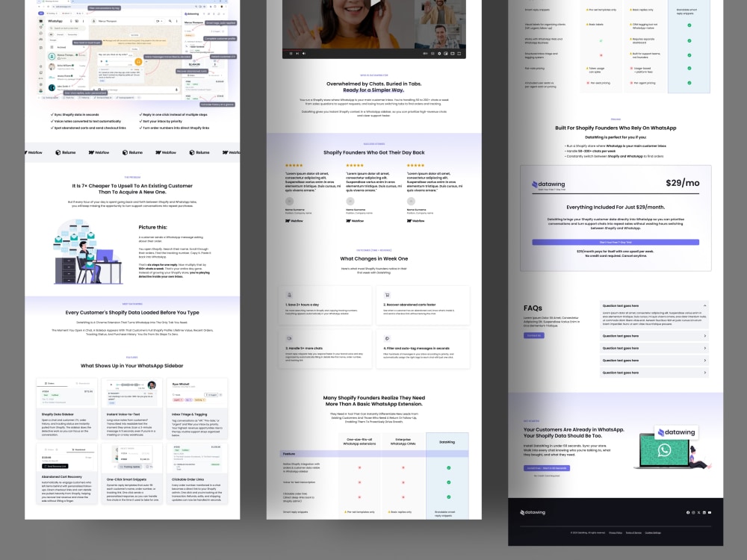Click the WhatsApp search field in mock screenshot
This screenshot has width=747, height=560.
[66, 28]
